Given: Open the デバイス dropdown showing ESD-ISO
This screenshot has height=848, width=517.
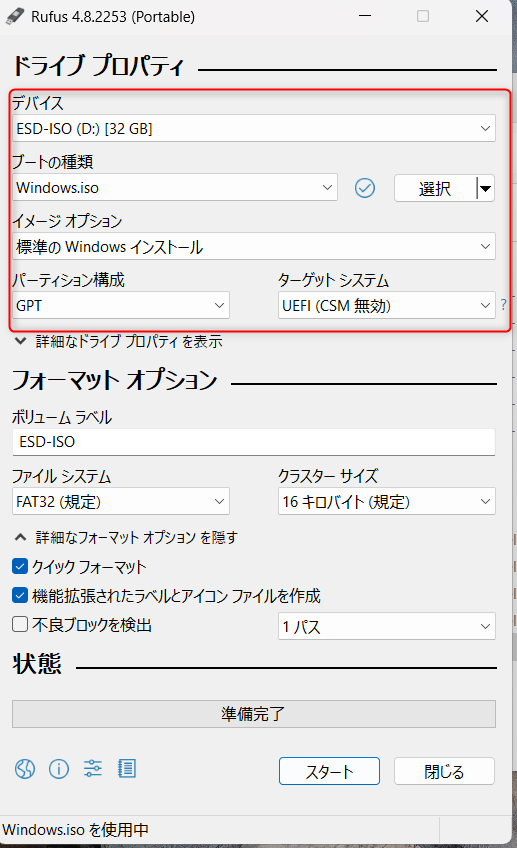Looking at the screenshot, I should pos(254,128).
